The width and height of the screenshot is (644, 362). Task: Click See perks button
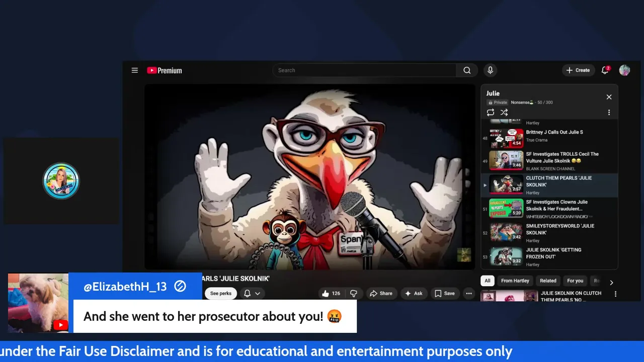click(x=221, y=294)
